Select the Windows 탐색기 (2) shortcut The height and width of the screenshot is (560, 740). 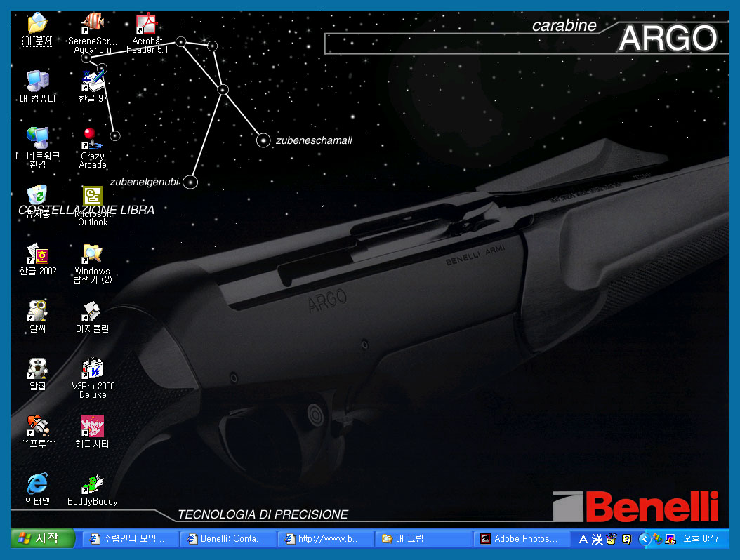point(92,253)
